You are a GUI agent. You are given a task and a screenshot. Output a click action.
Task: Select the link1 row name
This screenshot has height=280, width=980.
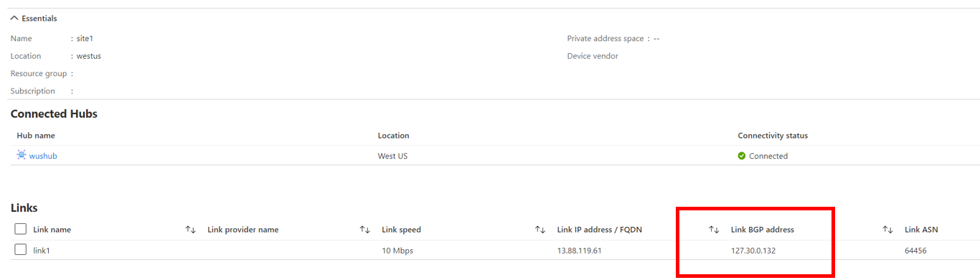pyautogui.click(x=42, y=251)
